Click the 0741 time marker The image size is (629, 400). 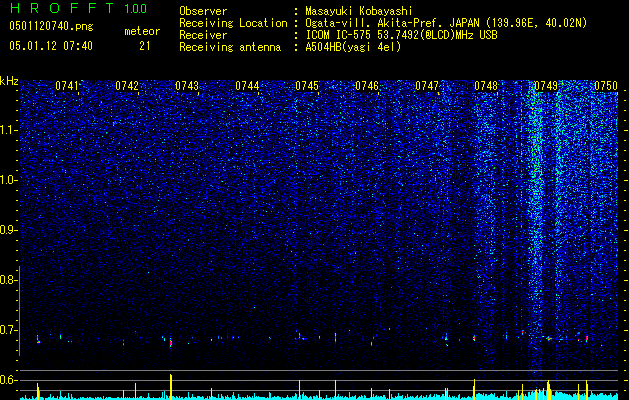tap(67, 86)
